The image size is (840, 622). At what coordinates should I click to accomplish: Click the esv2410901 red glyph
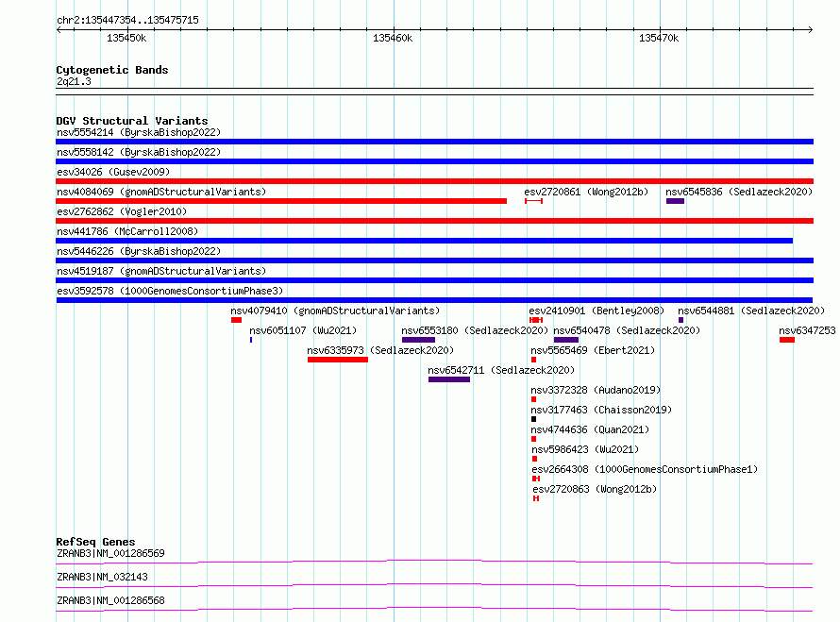pos(536,320)
